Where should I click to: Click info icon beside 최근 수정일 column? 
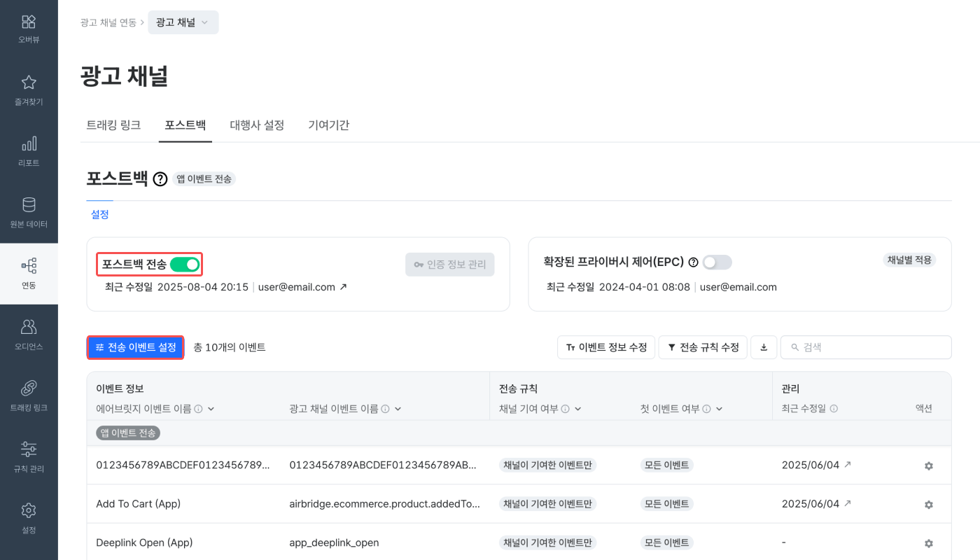coord(834,409)
